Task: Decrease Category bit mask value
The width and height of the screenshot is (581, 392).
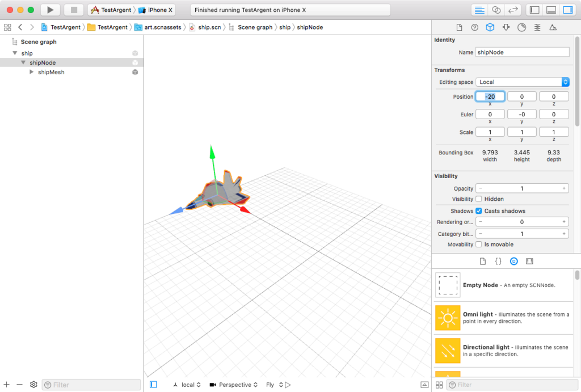Action: point(481,234)
